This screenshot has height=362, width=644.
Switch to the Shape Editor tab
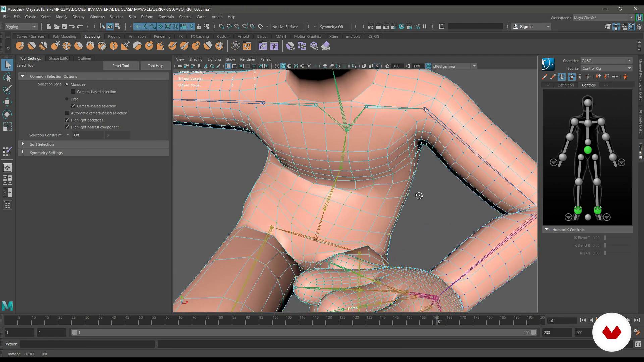pyautogui.click(x=59, y=58)
